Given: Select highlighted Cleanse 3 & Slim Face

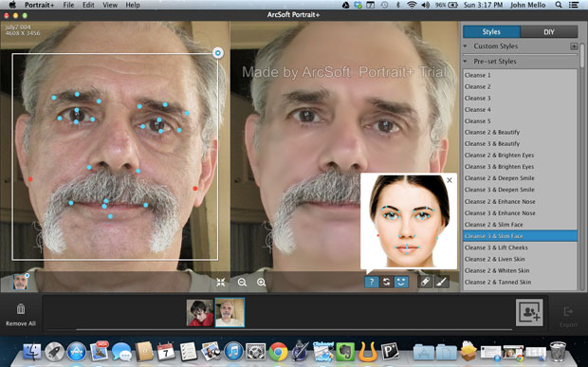Looking at the screenshot, I should [520, 236].
